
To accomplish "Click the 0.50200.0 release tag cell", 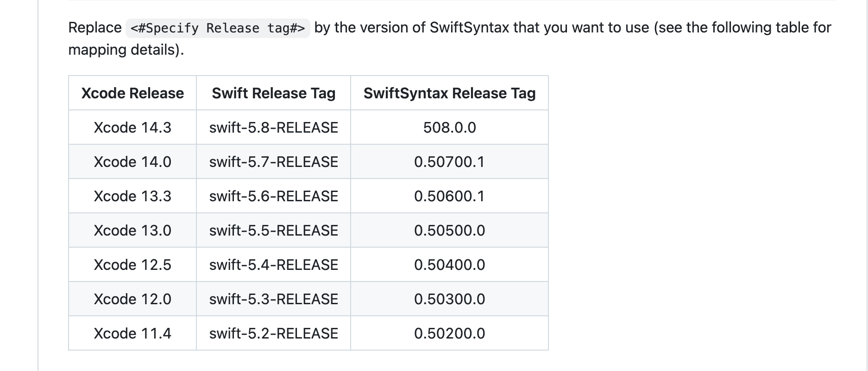I will (449, 333).
